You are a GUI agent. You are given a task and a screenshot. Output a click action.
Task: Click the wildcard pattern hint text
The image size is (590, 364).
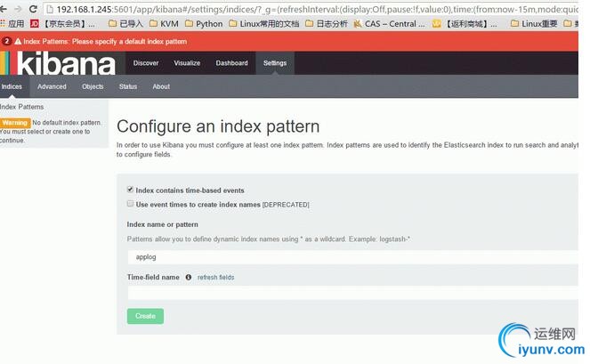(x=268, y=239)
